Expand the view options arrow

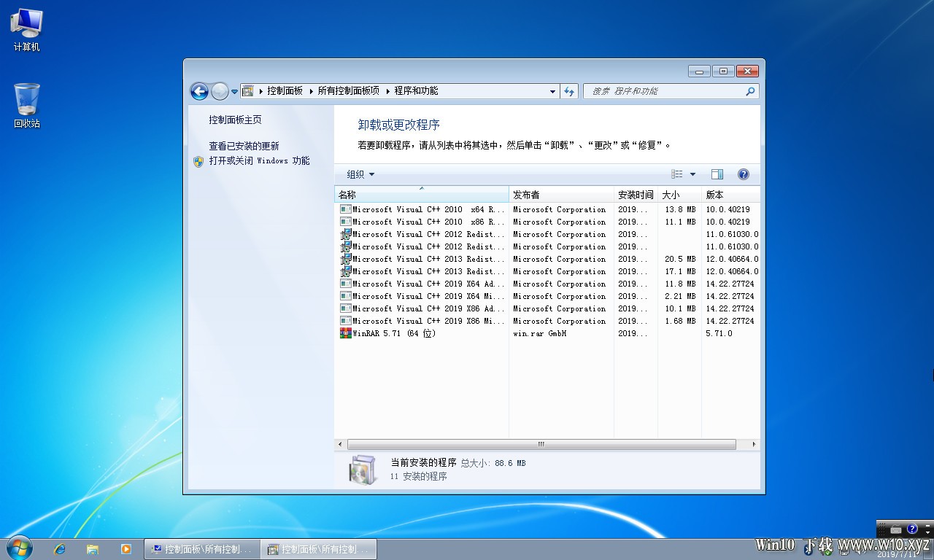coord(692,174)
